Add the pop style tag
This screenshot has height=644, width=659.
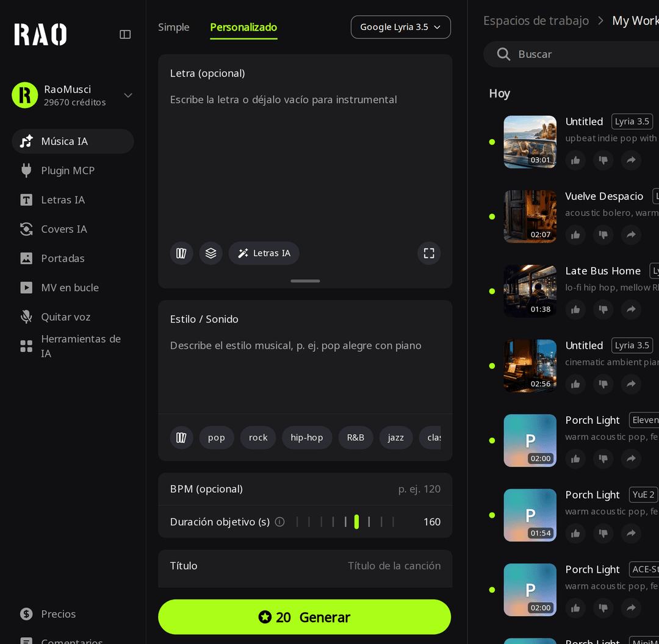(x=217, y=437)
